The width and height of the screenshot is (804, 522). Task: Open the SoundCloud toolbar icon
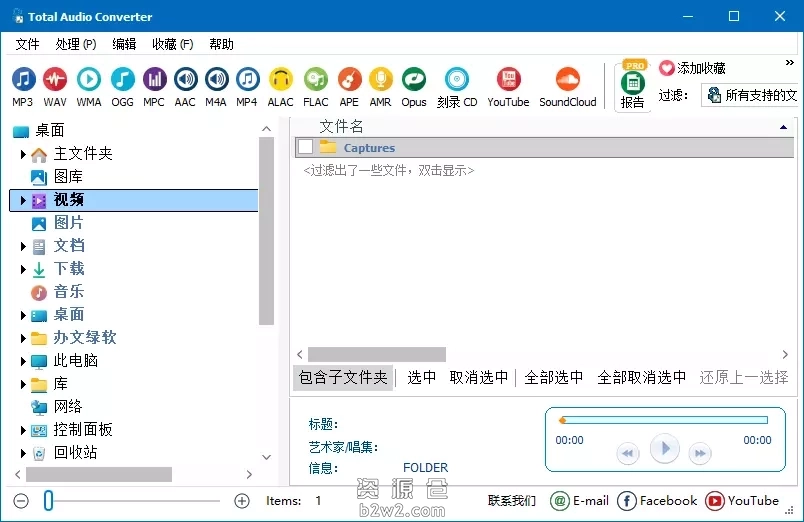[568, 86]
